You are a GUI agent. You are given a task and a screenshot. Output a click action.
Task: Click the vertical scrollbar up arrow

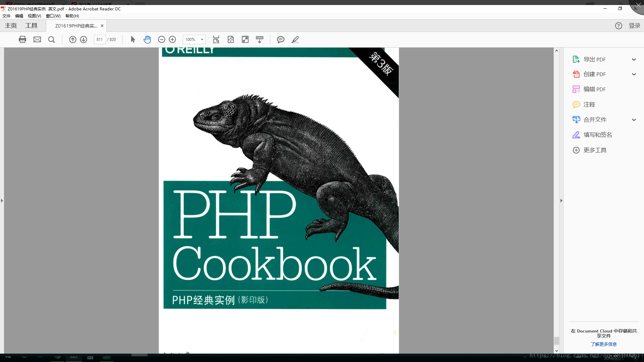pos(556,51)
